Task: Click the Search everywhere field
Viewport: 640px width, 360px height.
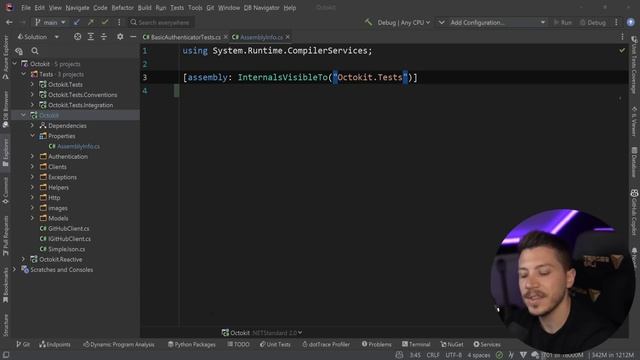Action: pos(161,22)
